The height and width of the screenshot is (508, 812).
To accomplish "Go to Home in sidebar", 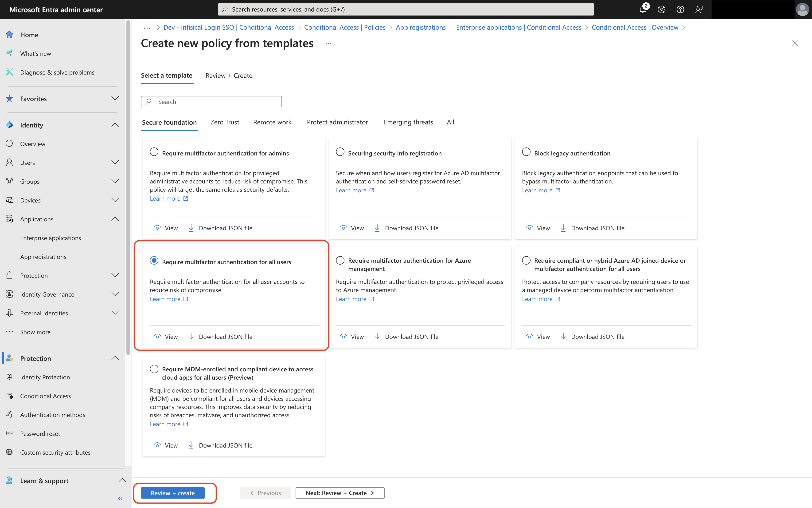I will coord(29,35).
